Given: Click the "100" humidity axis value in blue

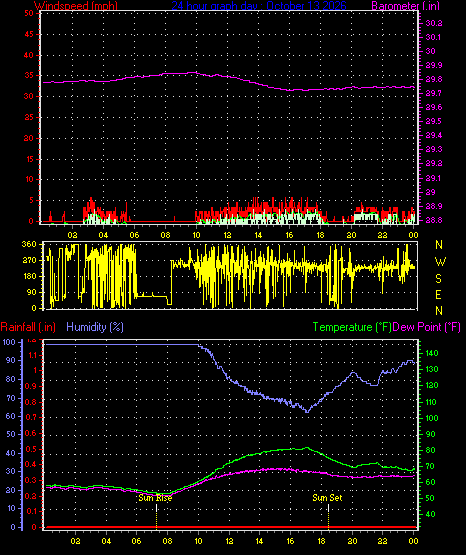Looking at the screenshot, I should coord(9,342).
